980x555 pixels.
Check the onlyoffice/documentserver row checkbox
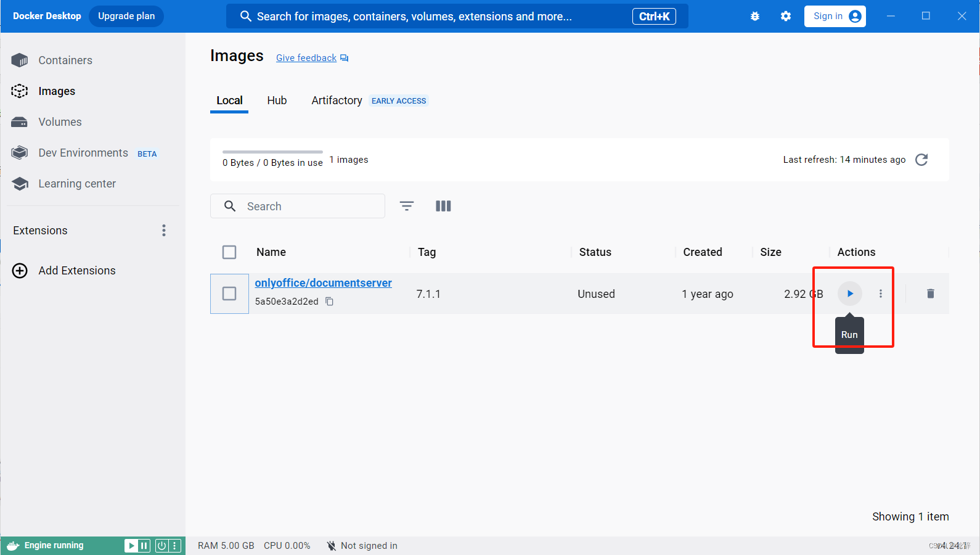point(229,294)
